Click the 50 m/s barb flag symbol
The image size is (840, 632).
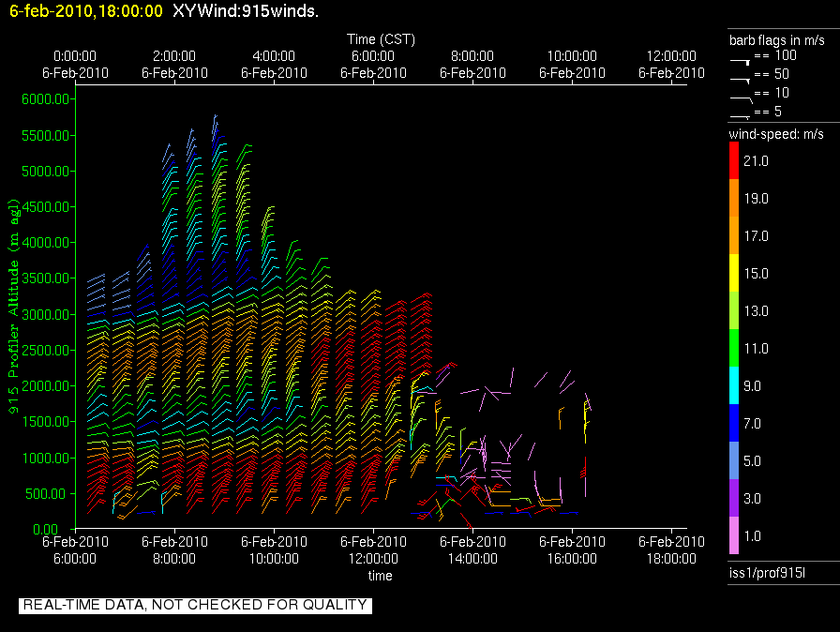[741, 79]
